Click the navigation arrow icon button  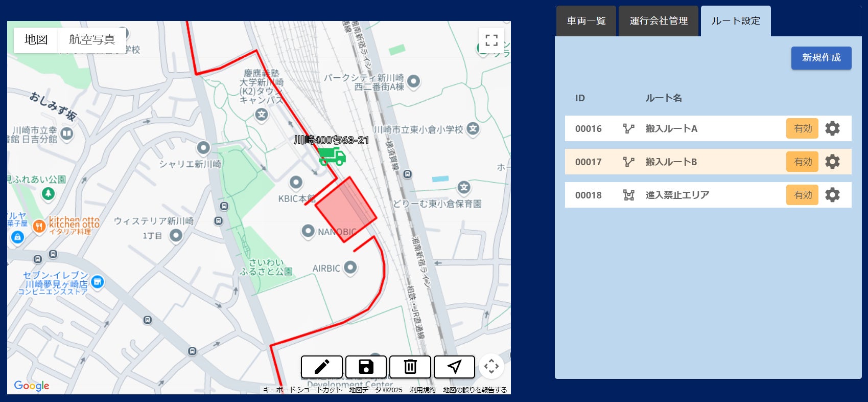(x=454, y=367)
